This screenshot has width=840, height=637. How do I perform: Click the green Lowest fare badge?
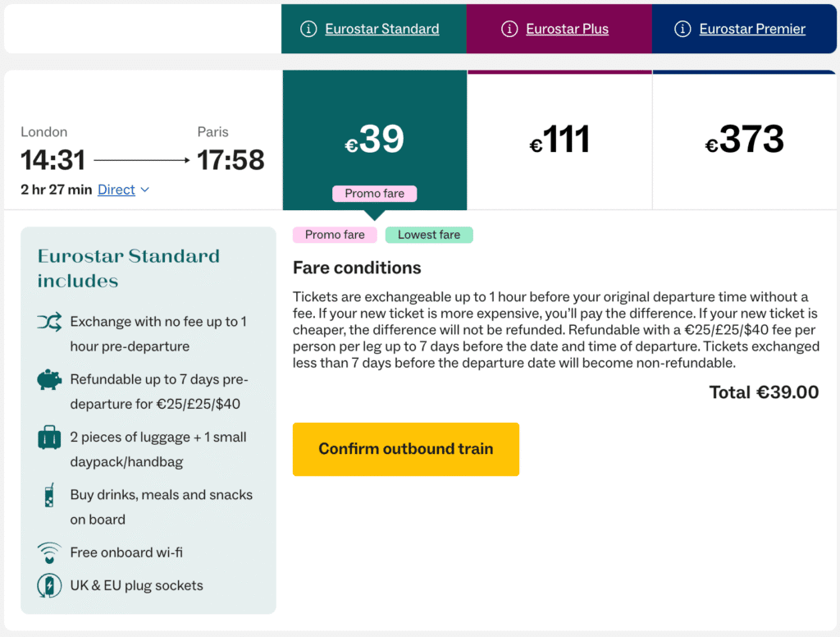[429, 235]
